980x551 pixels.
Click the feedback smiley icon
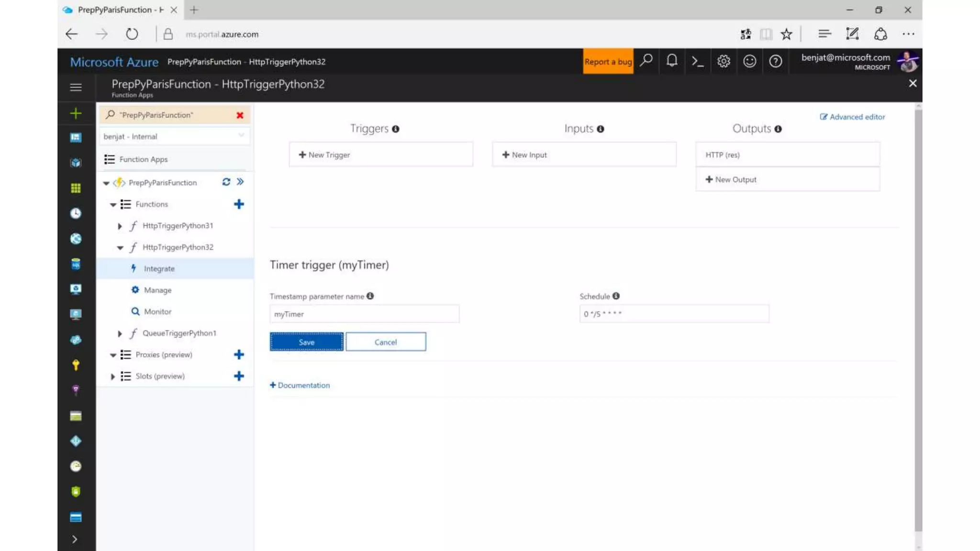(x=749, y=61)
